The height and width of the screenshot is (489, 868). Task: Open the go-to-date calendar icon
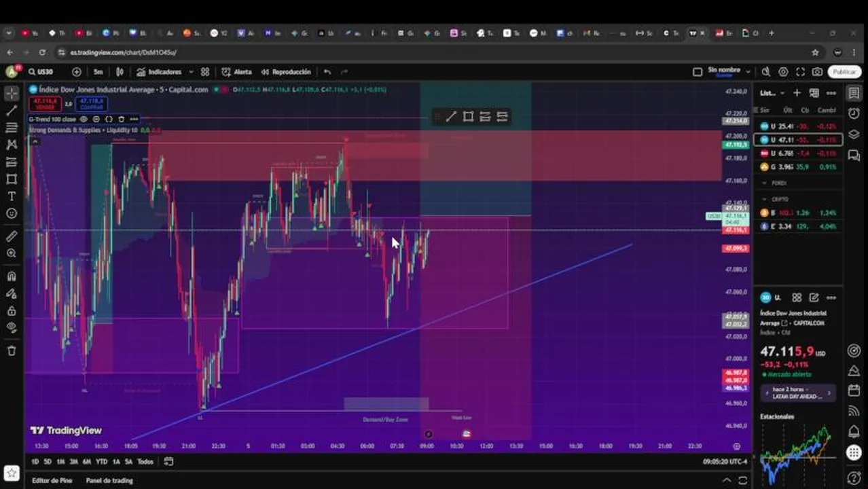click(168, 461)
